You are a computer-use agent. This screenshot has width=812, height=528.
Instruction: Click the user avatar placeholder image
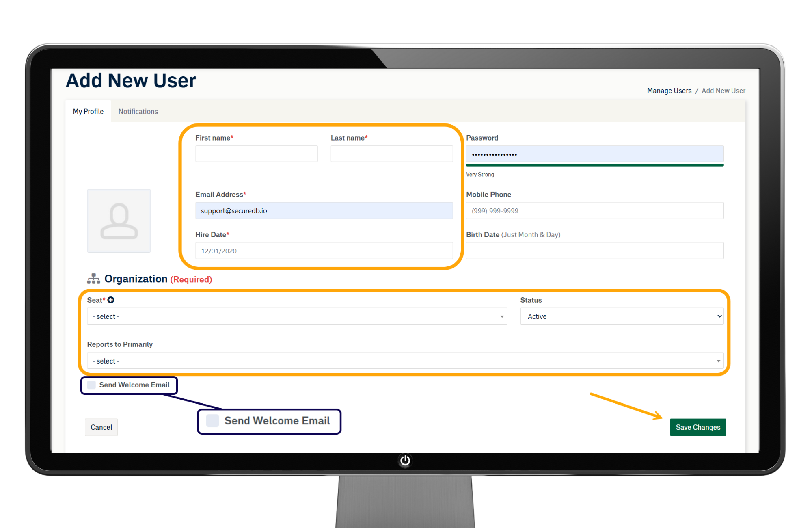[119, 221]
